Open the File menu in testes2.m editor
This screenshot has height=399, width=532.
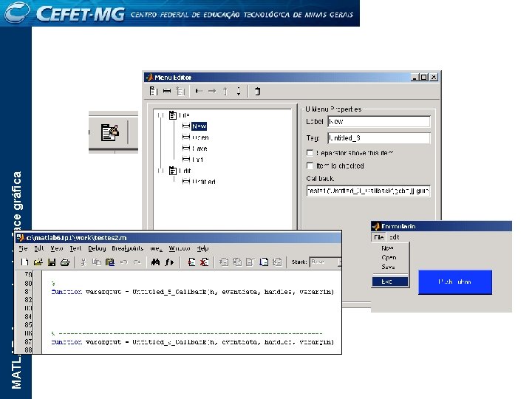coord(23,248)
